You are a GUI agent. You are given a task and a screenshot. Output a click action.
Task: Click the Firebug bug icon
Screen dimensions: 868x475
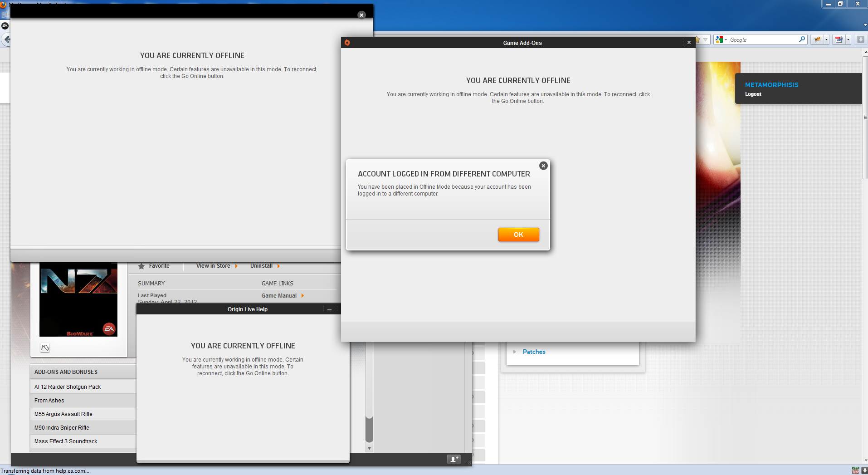[x=817, y=40]
